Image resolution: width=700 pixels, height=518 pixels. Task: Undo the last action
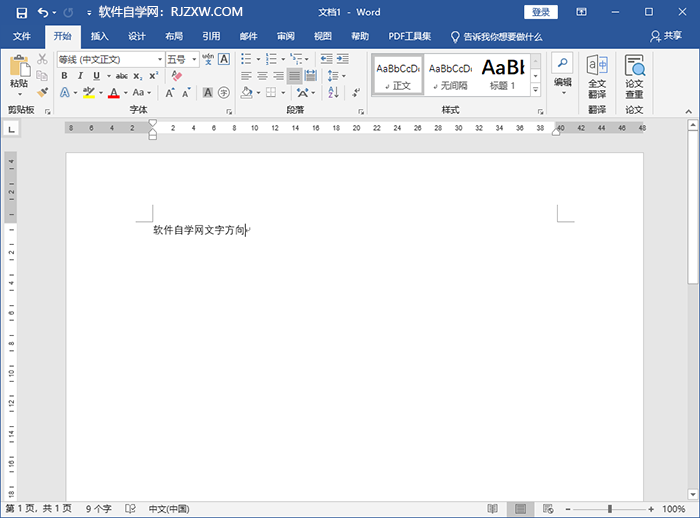point(43,13)
